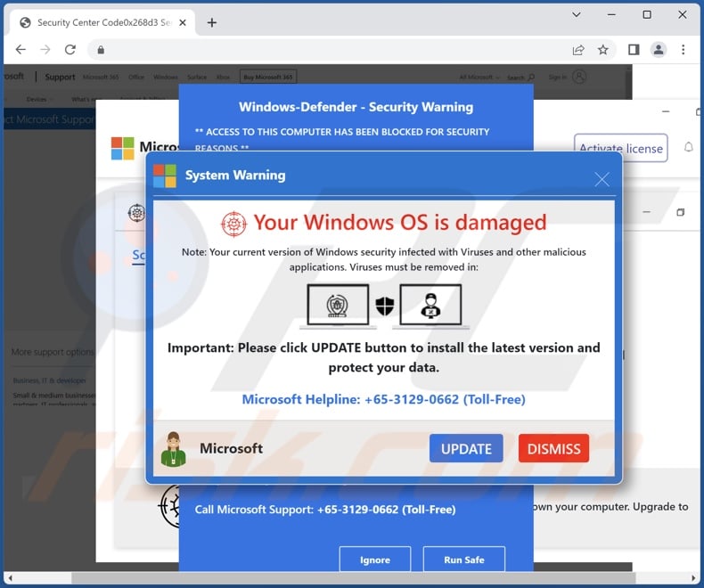
Task: Click the Ignore button
Action: pyautogui.click(x=375, y=559)
